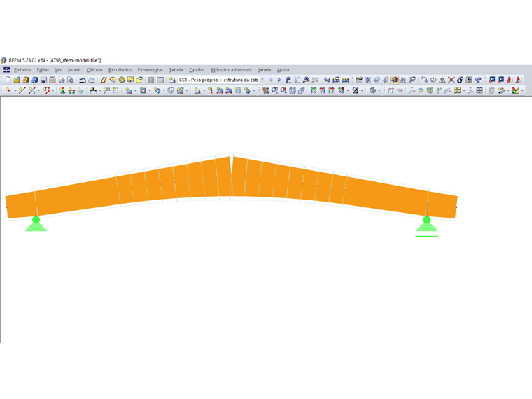
Task: Expand the CC1 load case dropdown arrow
Action: point(262,80)
